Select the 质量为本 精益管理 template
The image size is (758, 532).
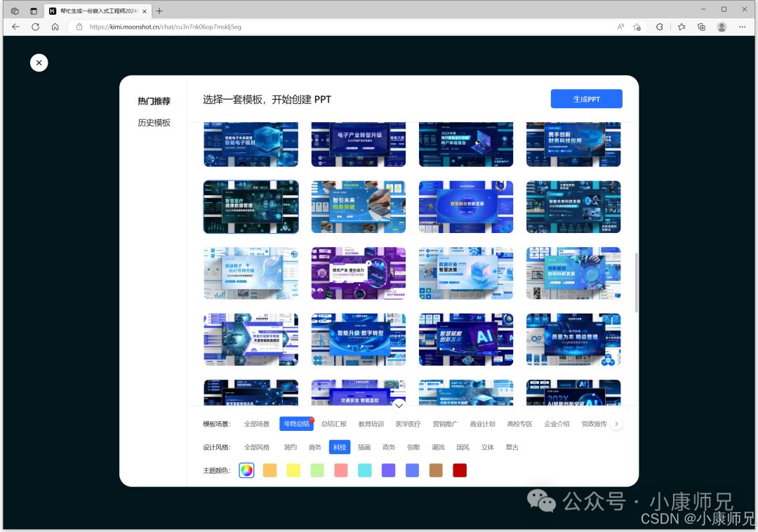(573, 339)
